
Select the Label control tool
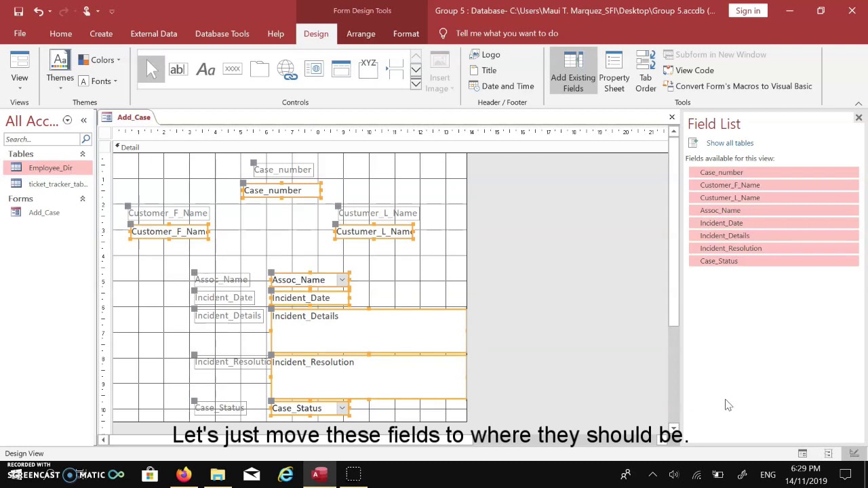click(205, 69)
